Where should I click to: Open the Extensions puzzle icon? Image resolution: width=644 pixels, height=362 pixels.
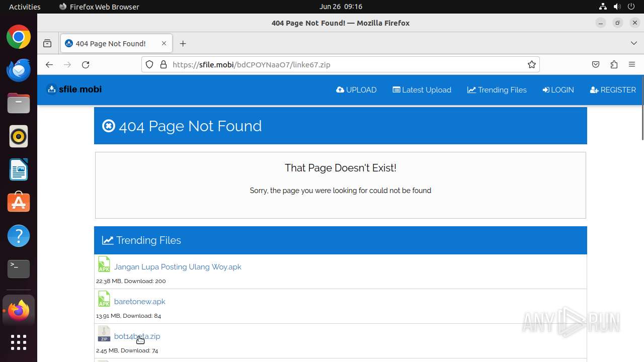pyautogui.click(x=614, y=64)
